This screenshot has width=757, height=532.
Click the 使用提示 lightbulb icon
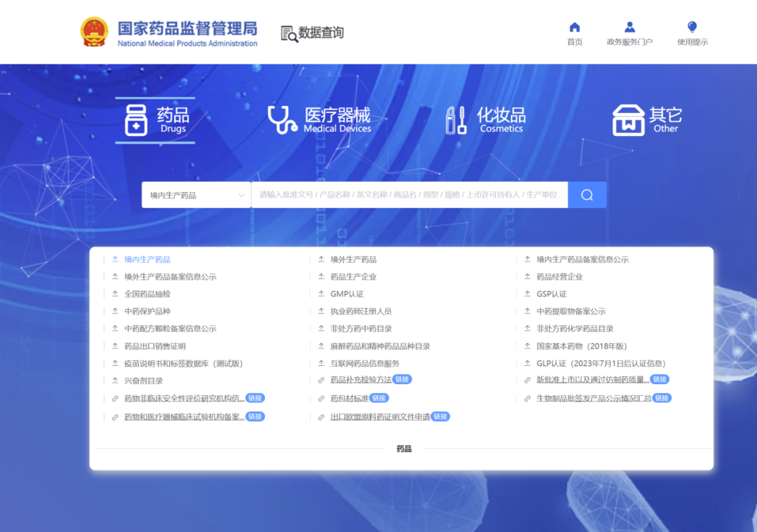[693, 27]
